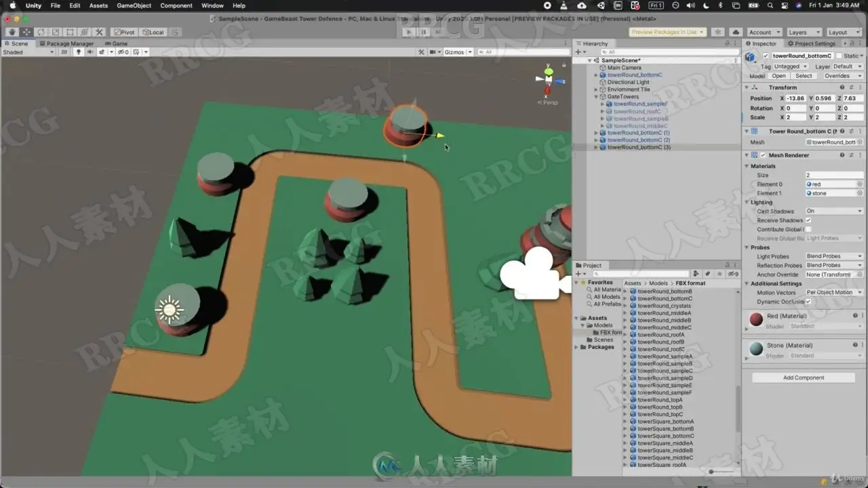Open the Component menu
This screenshot has height=488, width=868.
point(176,5)
